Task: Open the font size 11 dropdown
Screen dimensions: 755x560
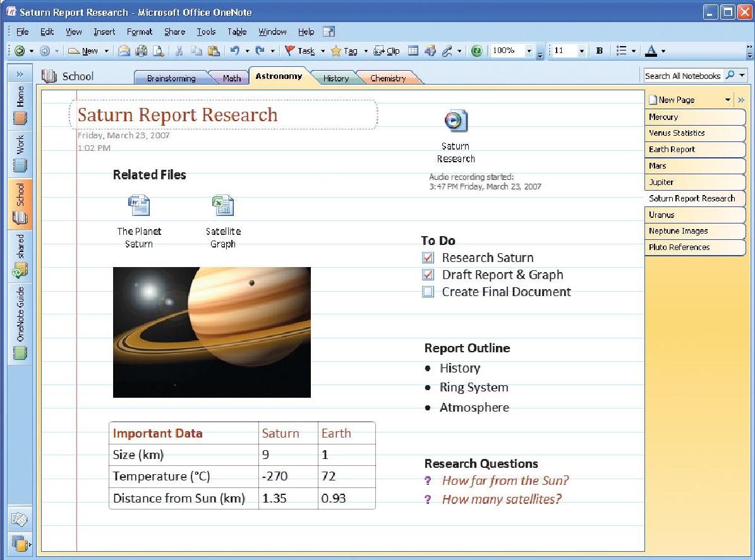Action: 582,51
